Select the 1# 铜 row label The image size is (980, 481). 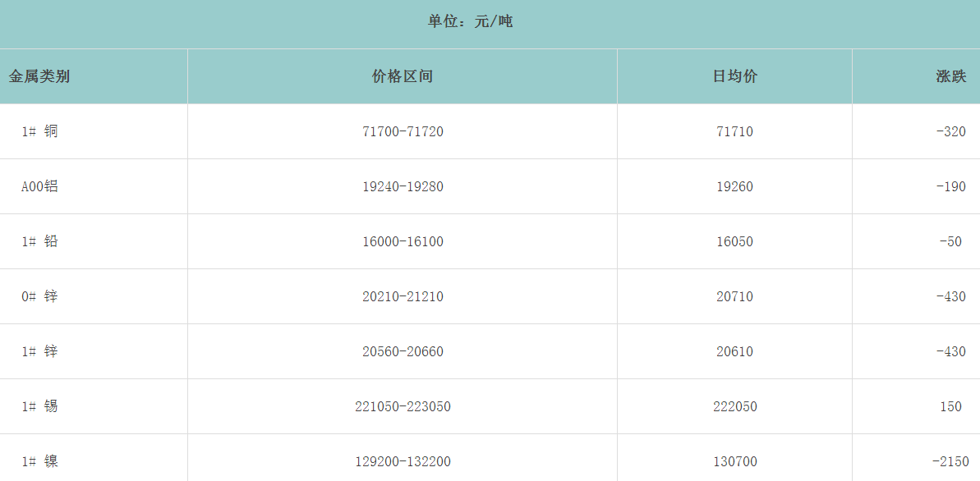[39, 131]
